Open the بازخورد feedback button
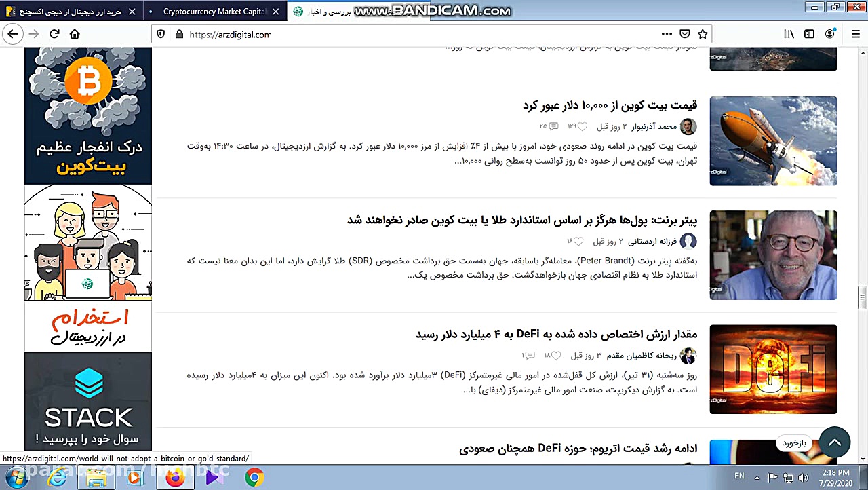The width and height of the screenshot is (868, 490). pos(794,443)
